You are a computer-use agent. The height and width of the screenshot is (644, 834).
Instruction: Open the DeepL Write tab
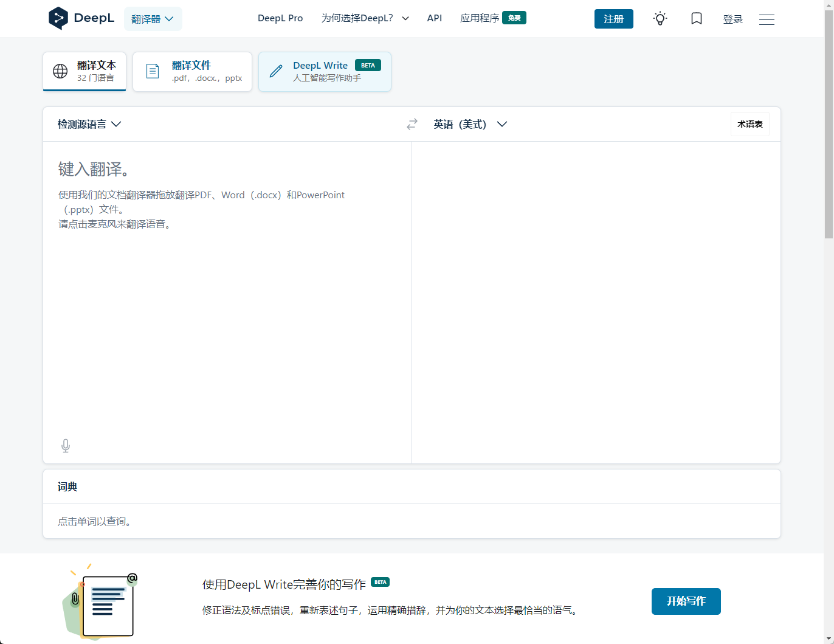(x=325, y=72)
